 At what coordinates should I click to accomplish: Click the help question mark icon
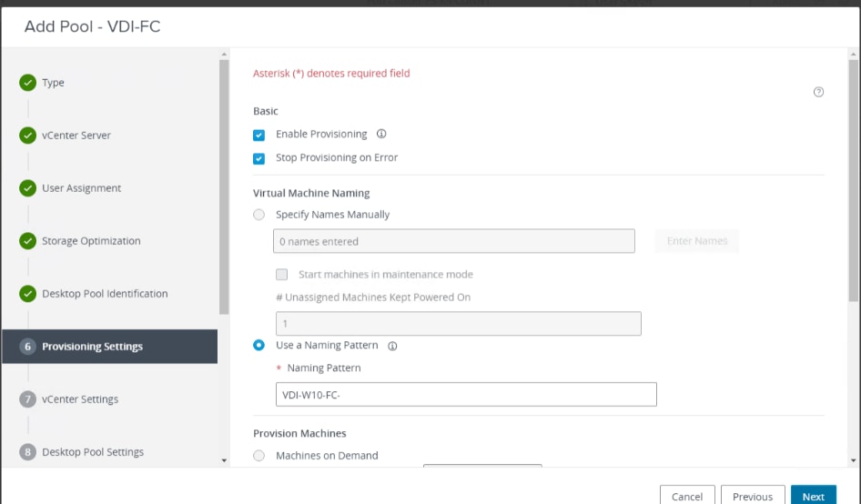[818, 92]
